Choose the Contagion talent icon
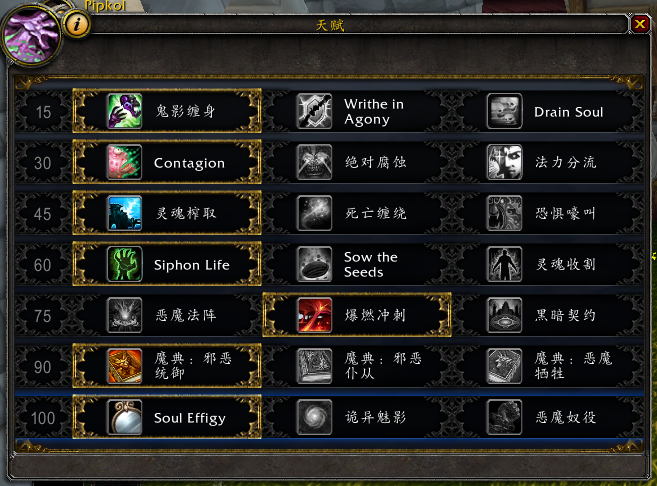 click(124, 162)
